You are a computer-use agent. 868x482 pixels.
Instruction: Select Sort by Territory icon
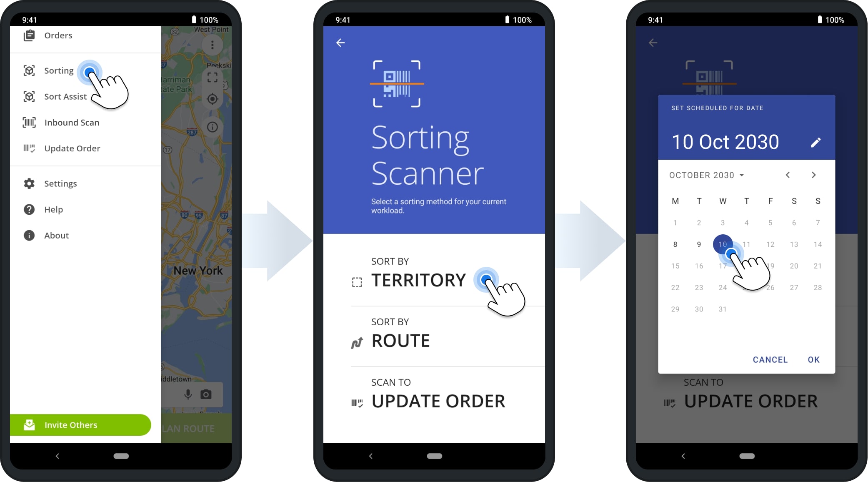(356, 280)
